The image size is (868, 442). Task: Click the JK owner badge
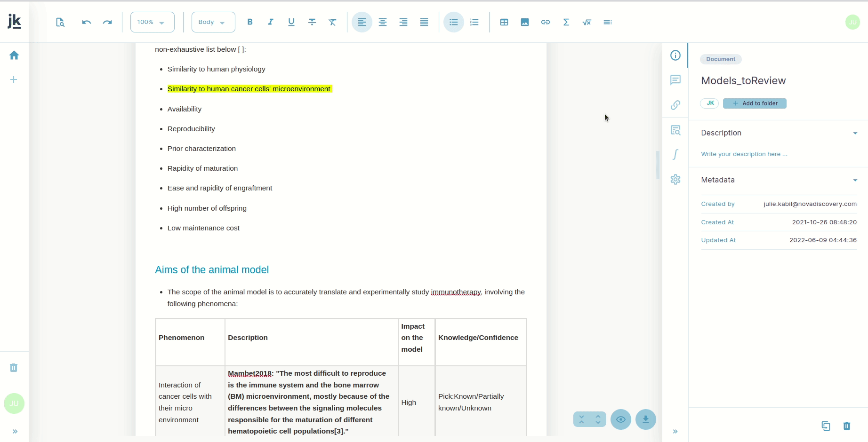(x=709, y=103)
